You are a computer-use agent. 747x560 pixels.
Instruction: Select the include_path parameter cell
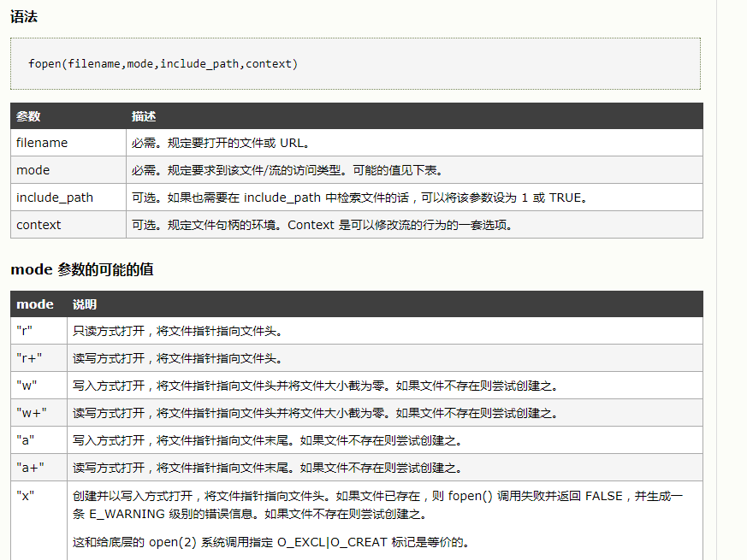click(x=55, y=197)
